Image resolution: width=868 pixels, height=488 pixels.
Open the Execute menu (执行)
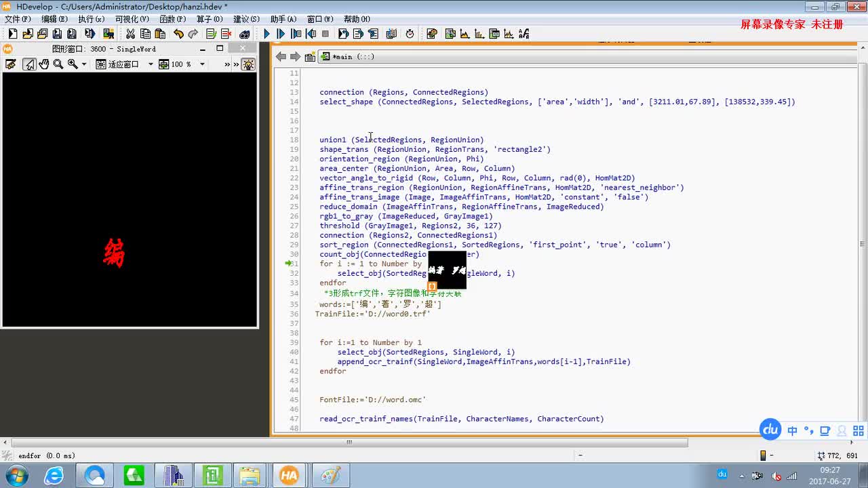(91, 19)
